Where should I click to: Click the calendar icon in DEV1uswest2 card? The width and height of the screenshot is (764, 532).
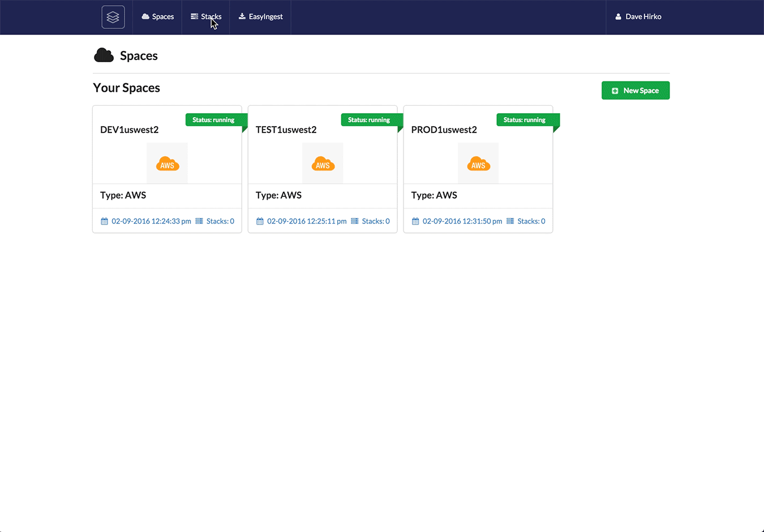[x=104, y=221]
